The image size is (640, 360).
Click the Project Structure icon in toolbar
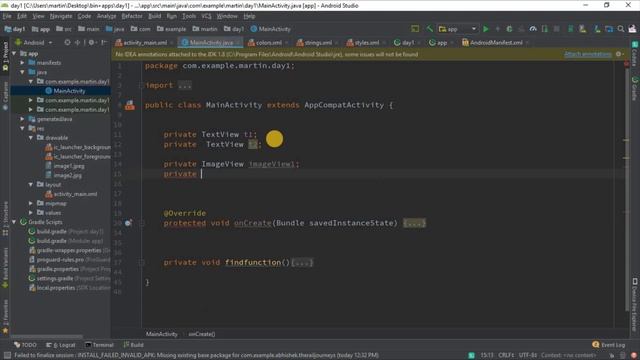coord(609,29)
